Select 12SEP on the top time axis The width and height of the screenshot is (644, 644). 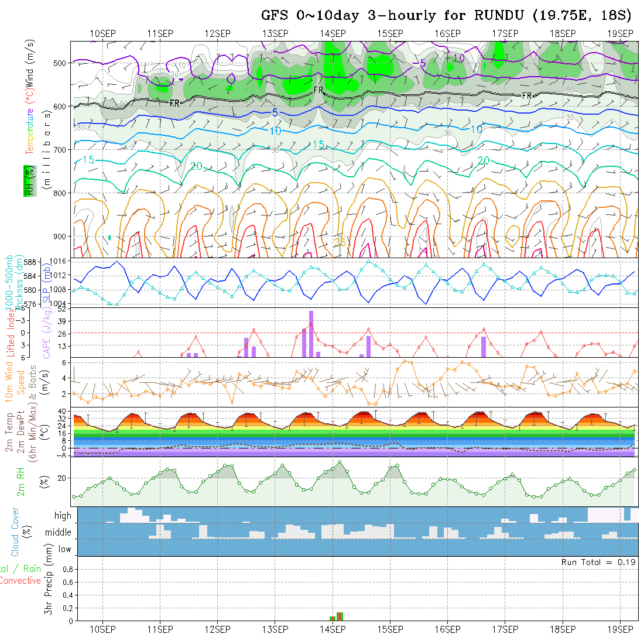pos(217,33)
